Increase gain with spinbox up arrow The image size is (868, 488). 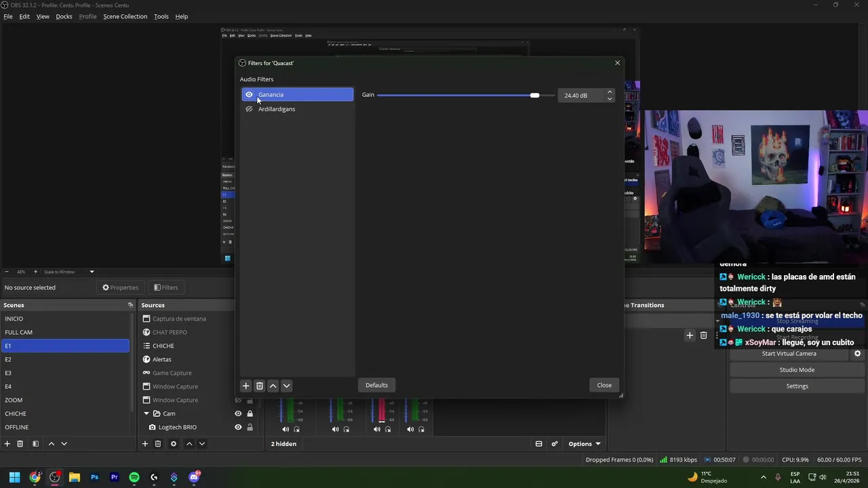pyautogui.click(x=610, y=92)
